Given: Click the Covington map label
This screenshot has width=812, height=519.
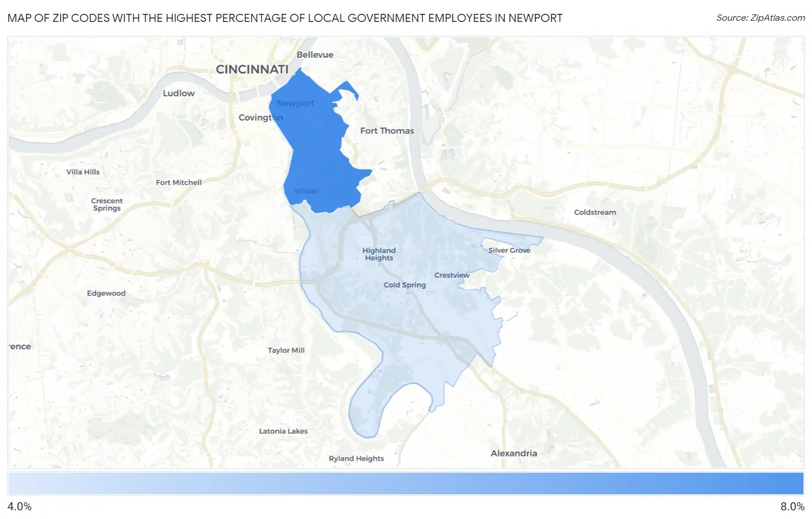Looking at the screenshot, I should point(260,117).
